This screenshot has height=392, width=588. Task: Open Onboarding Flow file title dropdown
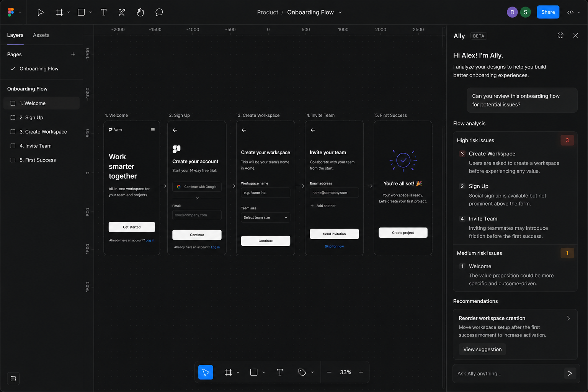[340, 12]
